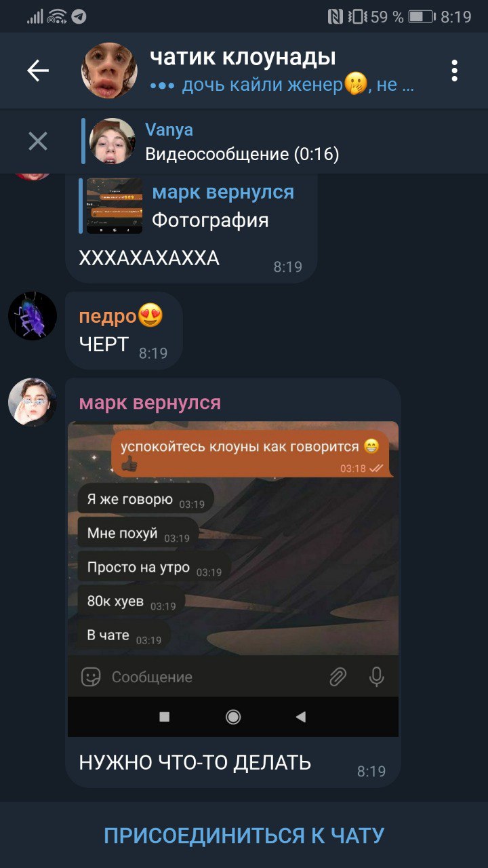Tap the марк вернулся user avatar
488x868 pixels.
pyautogui.click(x=33, y=403)
